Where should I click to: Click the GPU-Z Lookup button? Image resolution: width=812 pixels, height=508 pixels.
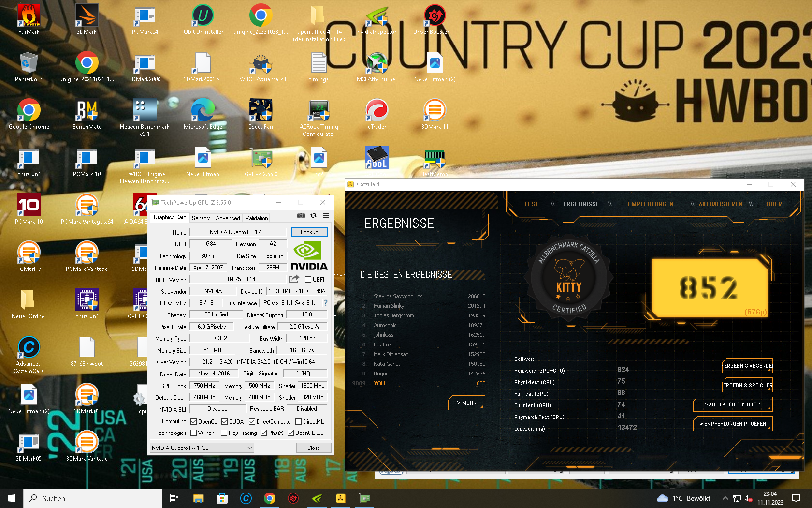click(x=309, y=232)
